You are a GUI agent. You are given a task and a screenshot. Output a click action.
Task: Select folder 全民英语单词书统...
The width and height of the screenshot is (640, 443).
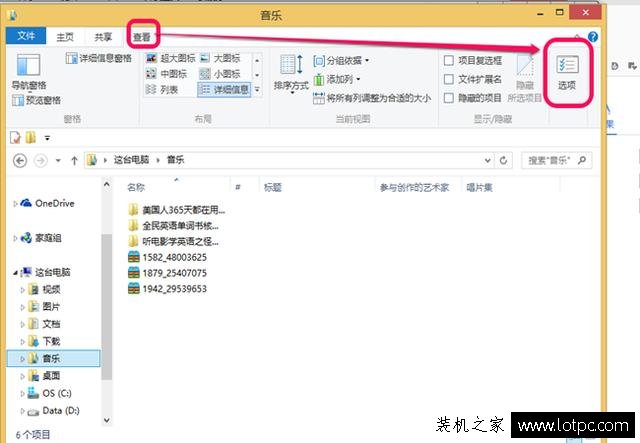coord(173,226)
